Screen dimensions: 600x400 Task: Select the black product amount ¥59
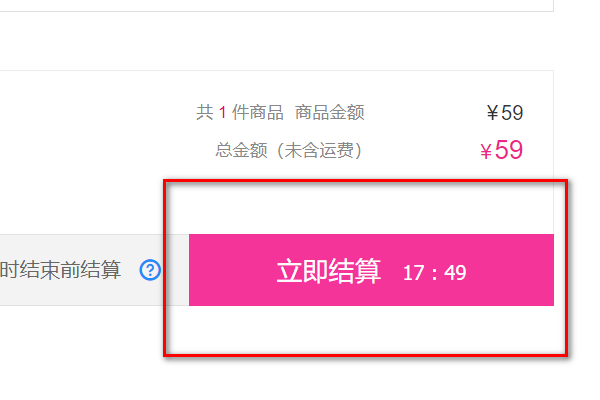tap(505, 113)
